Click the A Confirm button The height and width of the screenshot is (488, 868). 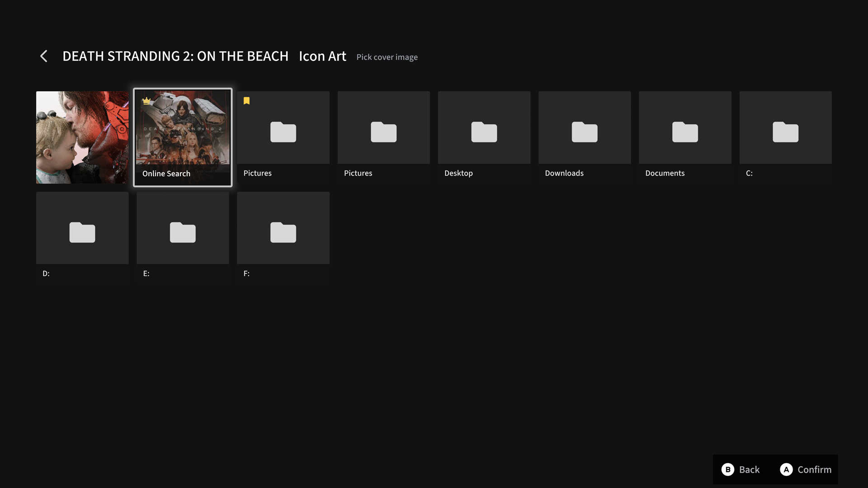tap(806, 469)
